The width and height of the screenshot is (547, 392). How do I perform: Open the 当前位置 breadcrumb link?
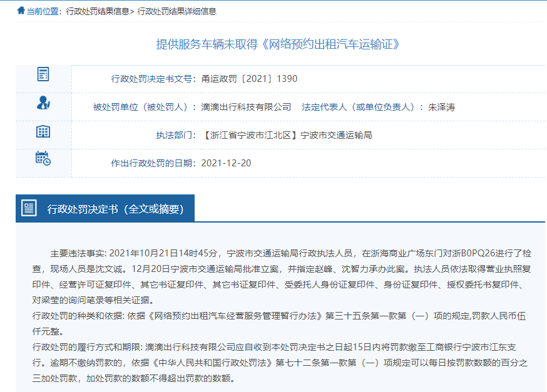(43, 11)
